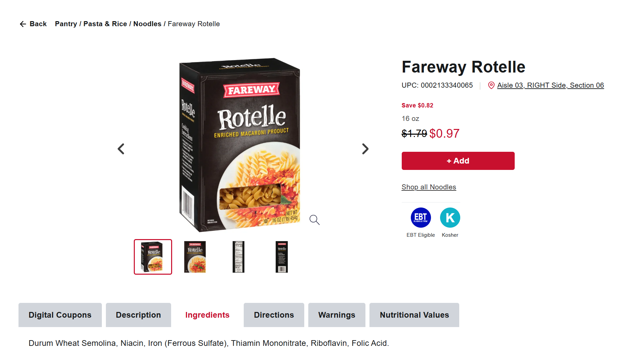Image resolution: width=629 pixels, height=364 pixels.
Task: Show the next product image
Action: click(365, 149)
